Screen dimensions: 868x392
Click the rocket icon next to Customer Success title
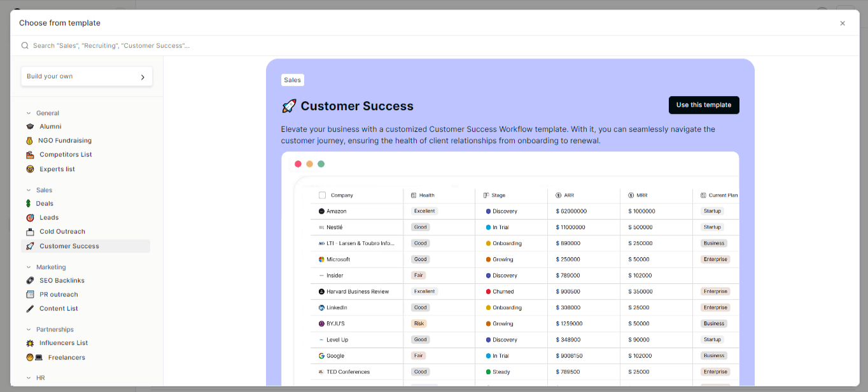click(290, 106)
